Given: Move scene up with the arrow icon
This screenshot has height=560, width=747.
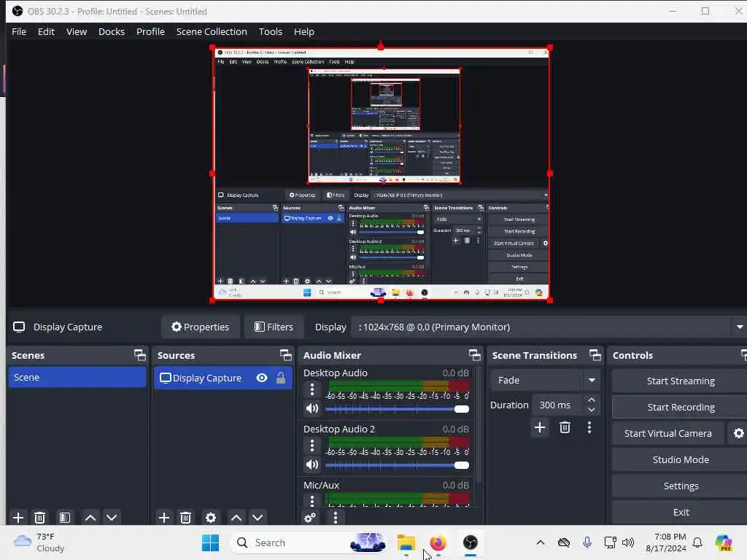Looking at the screenshot, I should coord(90,517).
